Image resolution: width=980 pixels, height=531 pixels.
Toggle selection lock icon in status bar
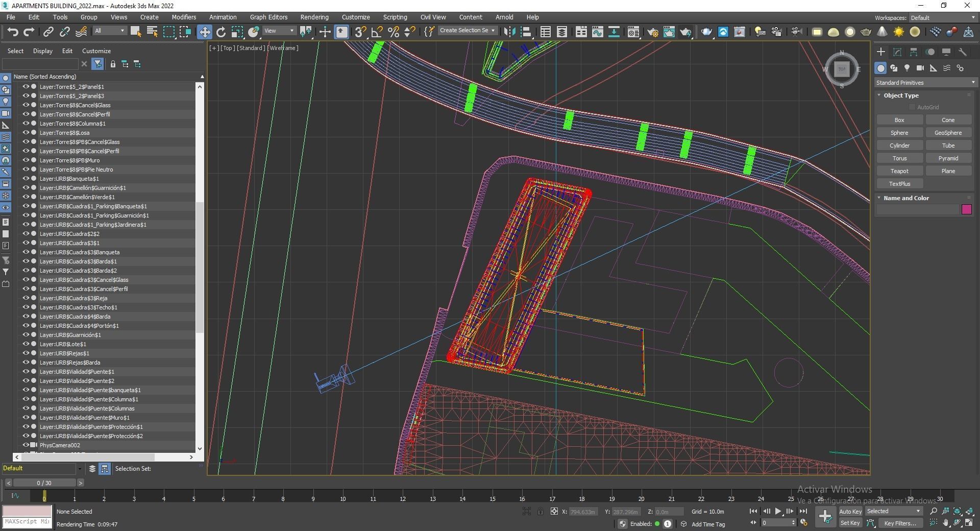pos(541,511)
